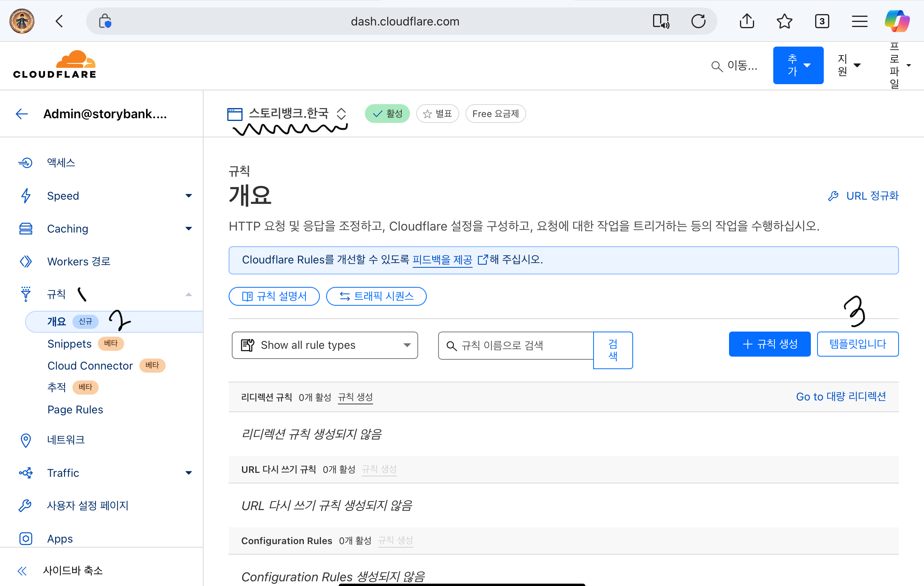Viewport: 924px width, 586px height.
Task: Switch zones with the 스토리뱅크.한국 selector arrows
Action: [x=341, y=114]
